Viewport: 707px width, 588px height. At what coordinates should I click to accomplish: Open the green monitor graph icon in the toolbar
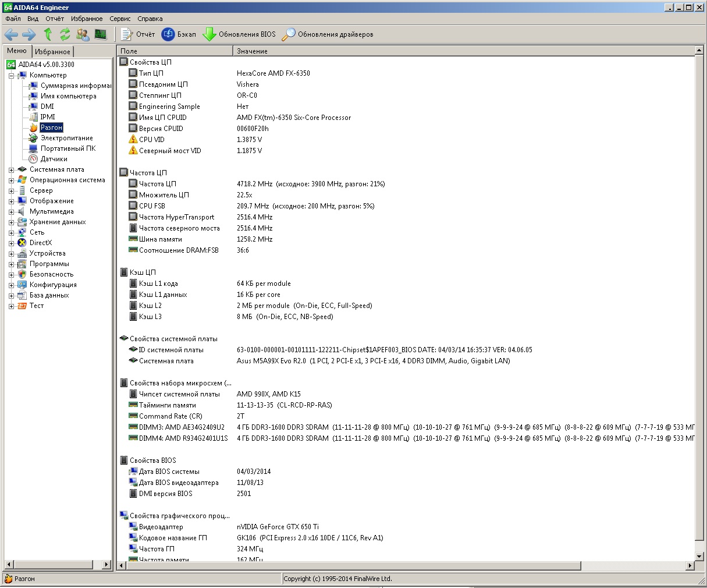click(x=101, y=34)
